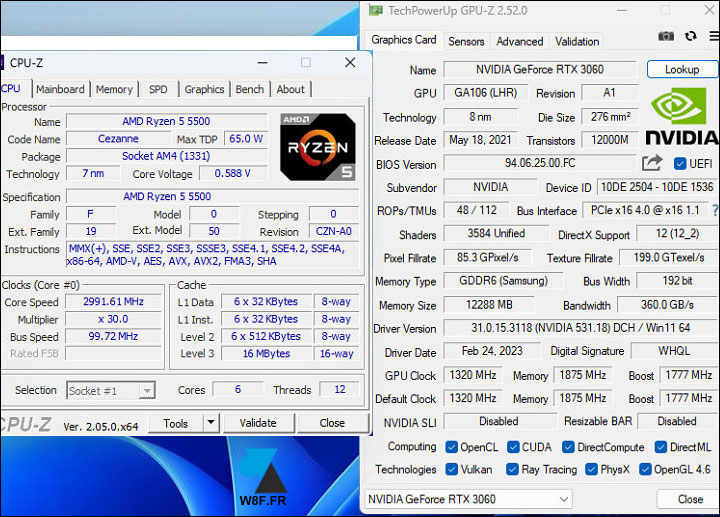
Task: Click BIOS Version field 94.06.25.00.FC
Action: [540, 163]
